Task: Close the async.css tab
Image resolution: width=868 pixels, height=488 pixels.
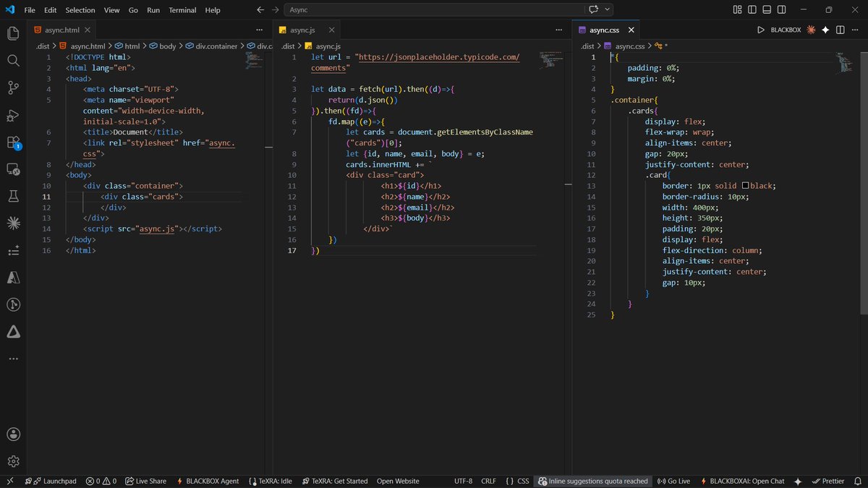Action: pos(631,30)
